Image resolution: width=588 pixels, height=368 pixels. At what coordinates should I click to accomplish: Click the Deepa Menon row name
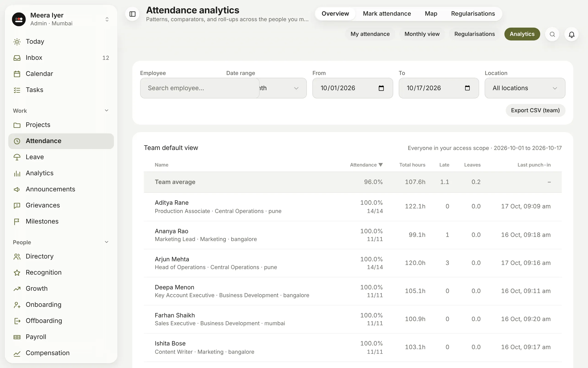[175, 287]
